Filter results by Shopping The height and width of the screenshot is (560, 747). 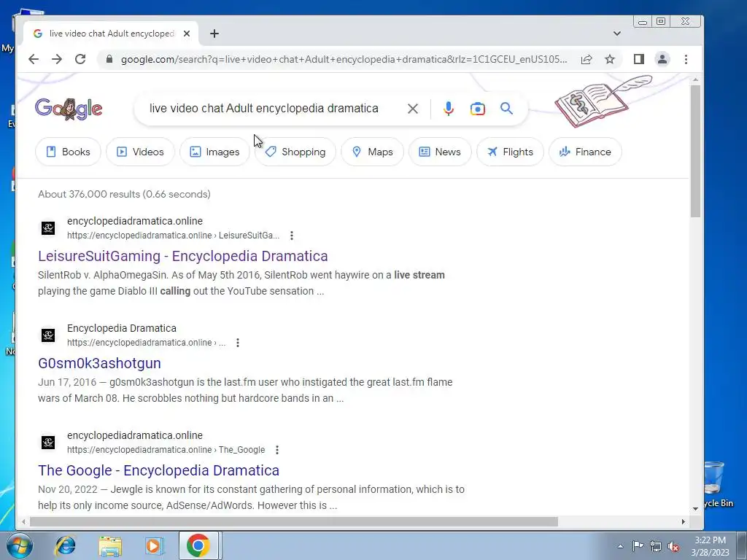click(x=295, y=152)
